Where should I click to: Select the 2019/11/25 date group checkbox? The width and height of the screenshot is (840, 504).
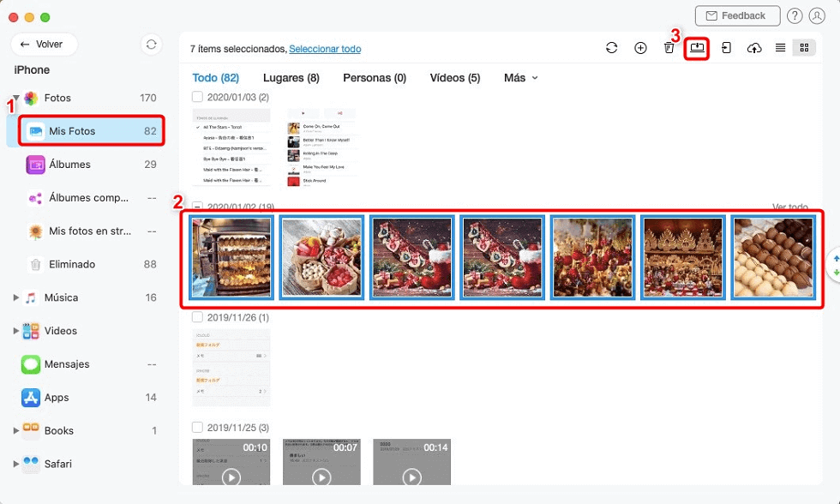tap(198, 427)
